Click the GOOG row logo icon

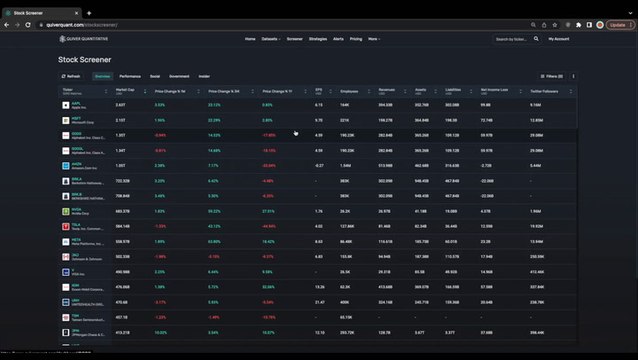click(66, 135)
